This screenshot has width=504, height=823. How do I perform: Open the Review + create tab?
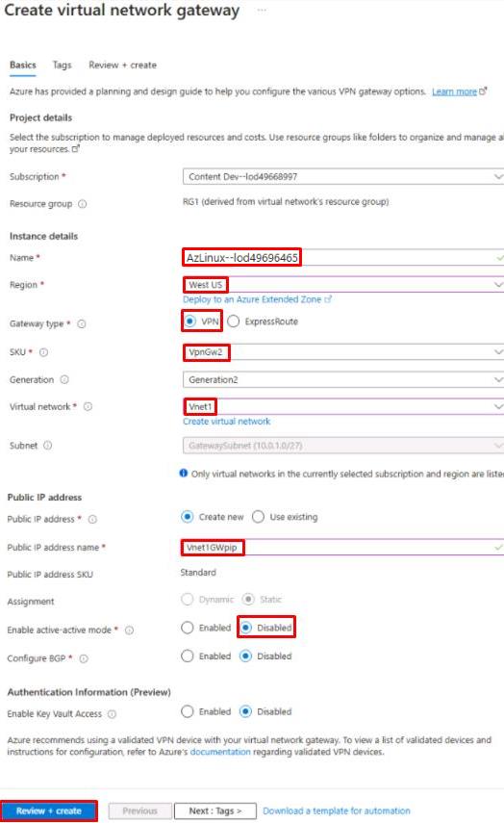pyautogui.click(x=123, y=65)
